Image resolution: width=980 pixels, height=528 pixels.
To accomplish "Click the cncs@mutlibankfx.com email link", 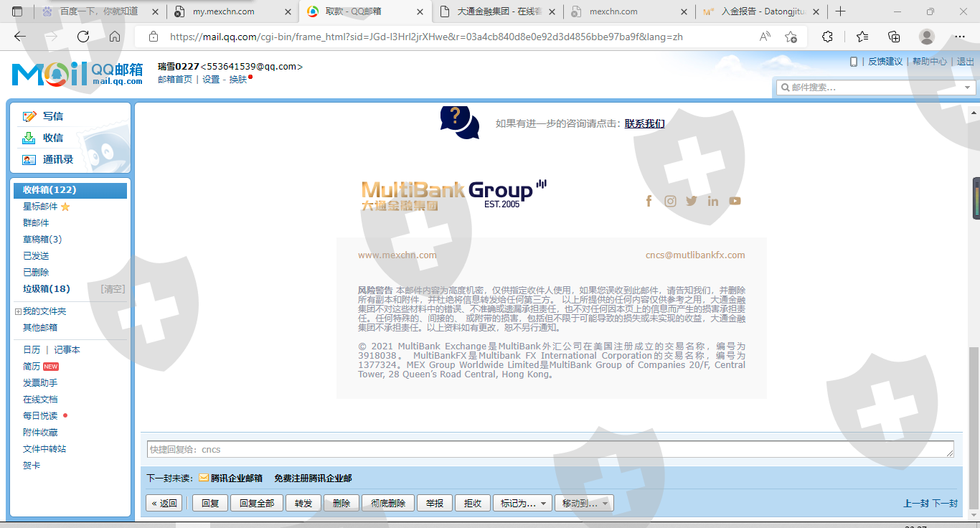I will click(695, 255).
